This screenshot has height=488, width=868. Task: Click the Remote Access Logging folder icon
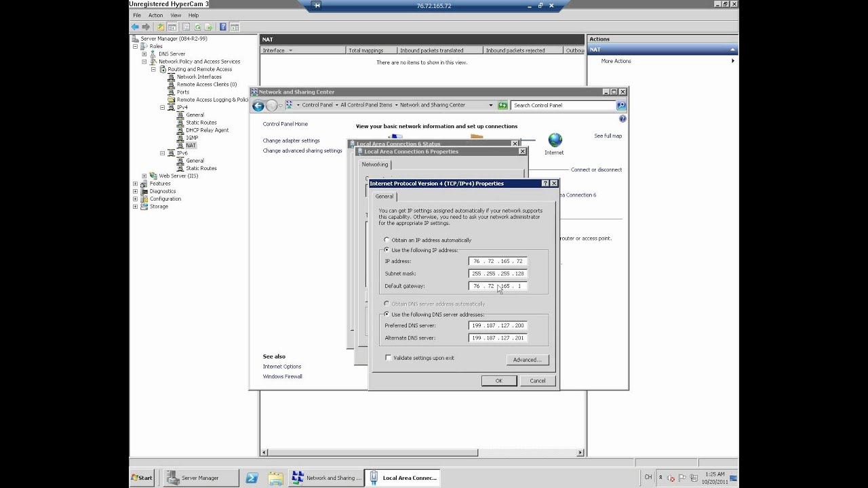tap(172, 100)
